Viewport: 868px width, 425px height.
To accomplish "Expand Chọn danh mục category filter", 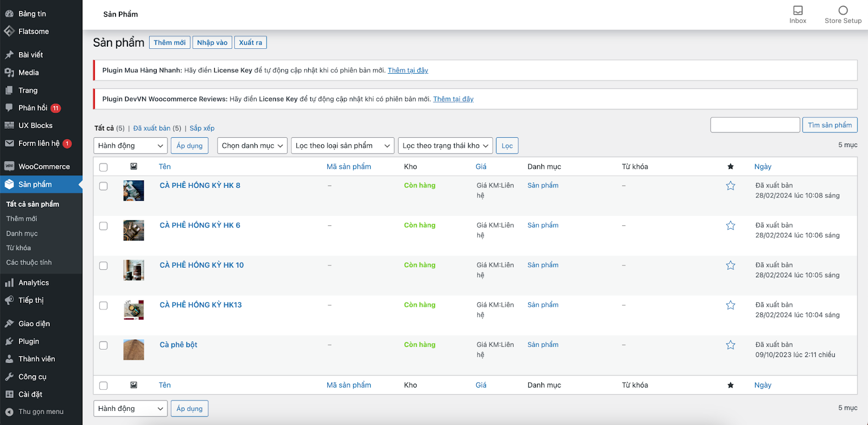I will point(252,146).
